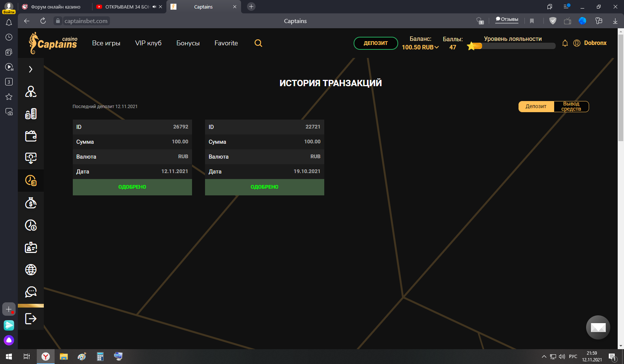The height and width of the screenshot is (364, 624).
Task: Open the user profile icon in casino sidebar
Action: click(31, 91)
